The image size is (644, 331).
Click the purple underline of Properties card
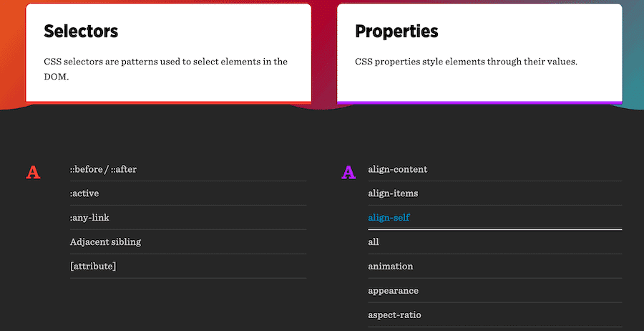[479, 102]
